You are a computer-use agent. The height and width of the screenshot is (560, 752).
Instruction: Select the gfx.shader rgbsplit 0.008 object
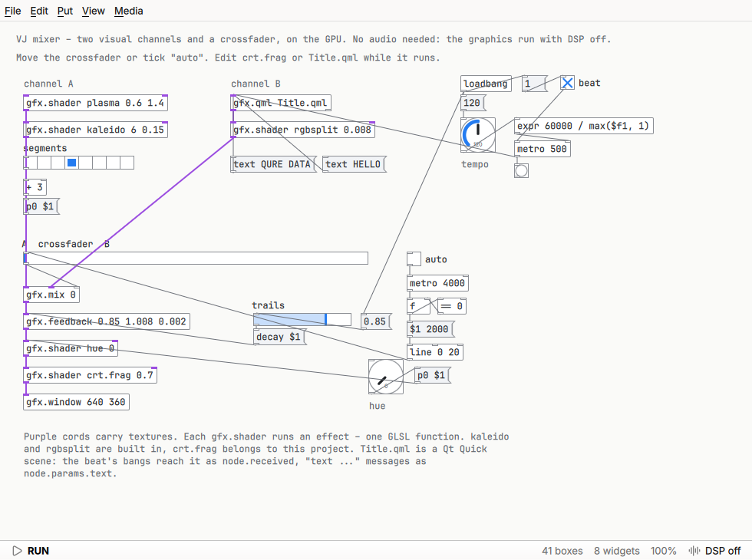(302, 130)
